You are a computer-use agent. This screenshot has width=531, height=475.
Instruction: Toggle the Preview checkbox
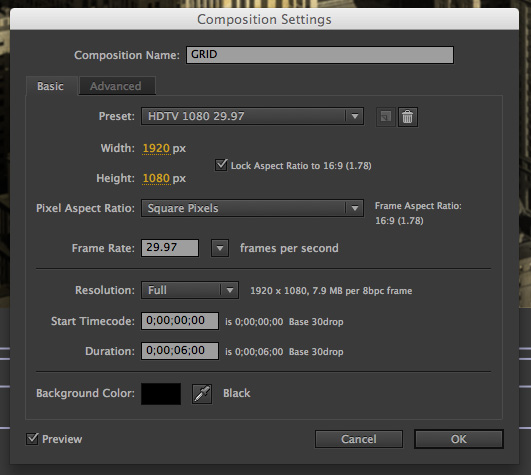pyautogui.click(x=32, y=439)
